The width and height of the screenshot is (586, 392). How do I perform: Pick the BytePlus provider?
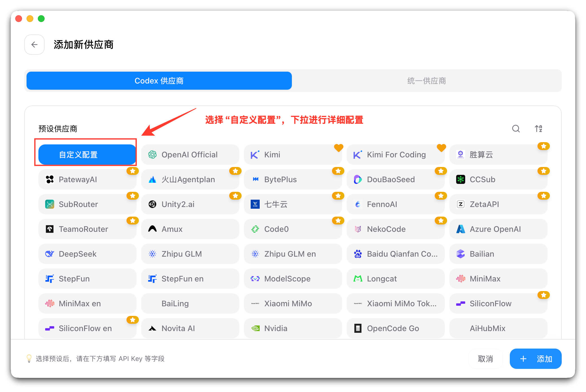[293, 179]
